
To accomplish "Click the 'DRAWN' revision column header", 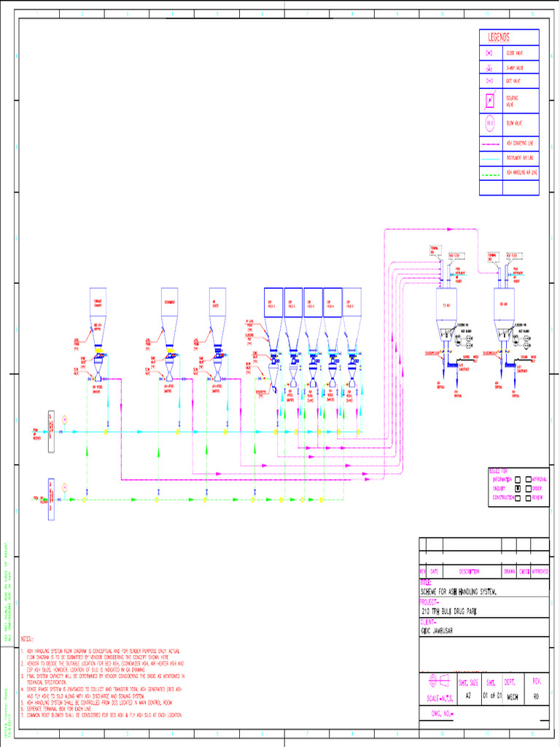I will pos(510,571).
